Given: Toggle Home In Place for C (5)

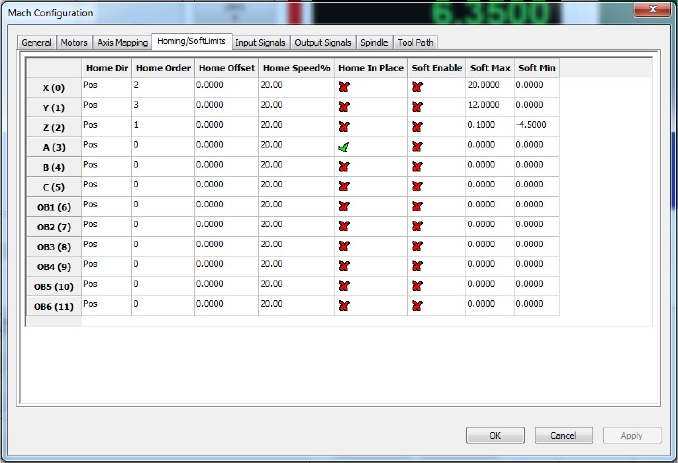Looking at the screenshot, I should 344,187.
